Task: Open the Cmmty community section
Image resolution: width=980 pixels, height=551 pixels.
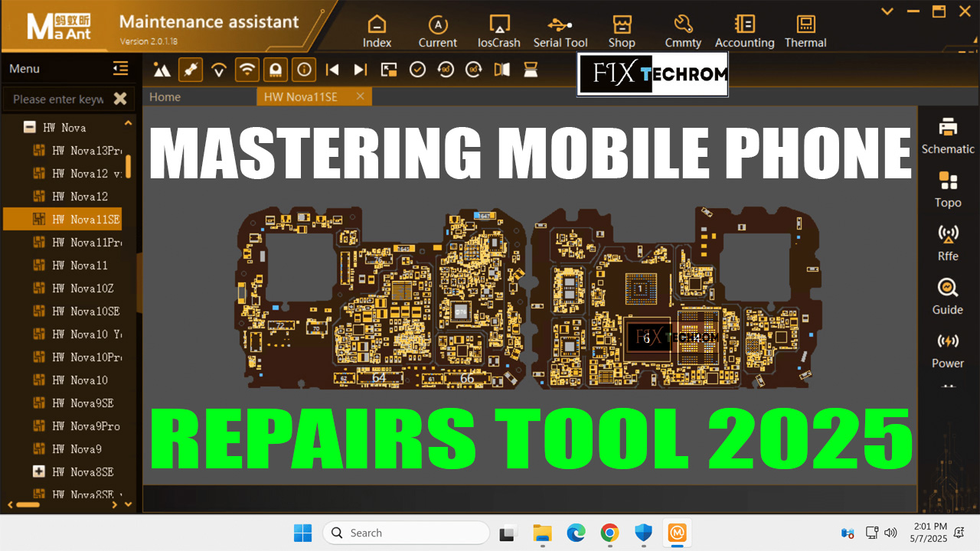Action: pos(683,31)
